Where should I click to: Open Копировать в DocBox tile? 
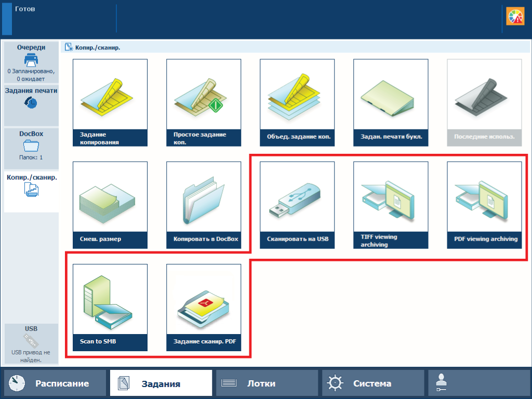204,205
